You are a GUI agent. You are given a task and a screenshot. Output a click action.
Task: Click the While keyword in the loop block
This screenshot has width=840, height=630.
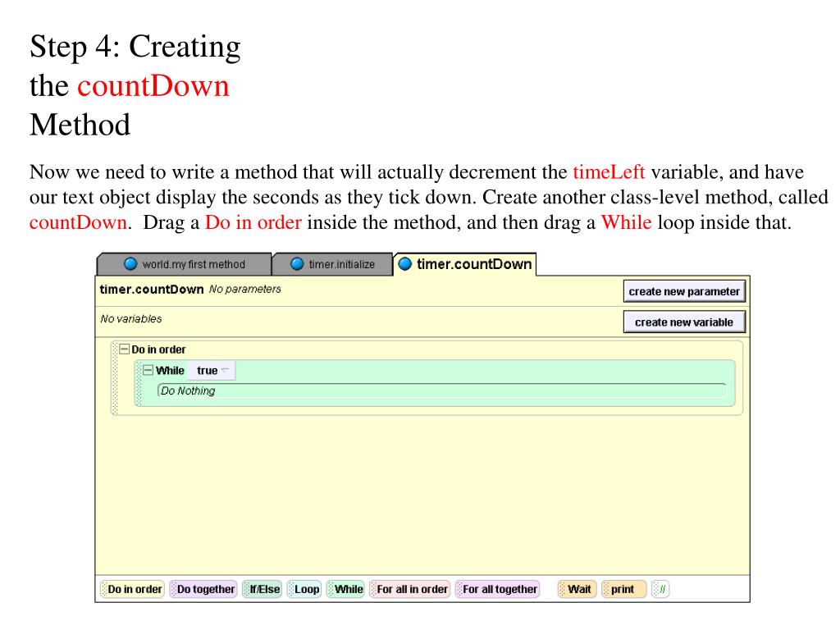(170, 371)
